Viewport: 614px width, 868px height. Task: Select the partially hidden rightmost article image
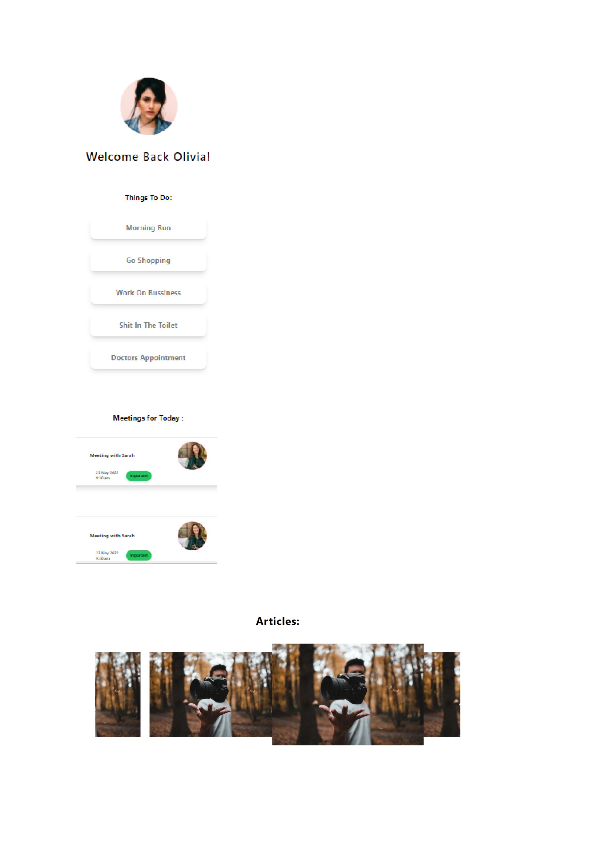(x=442, y=694)
